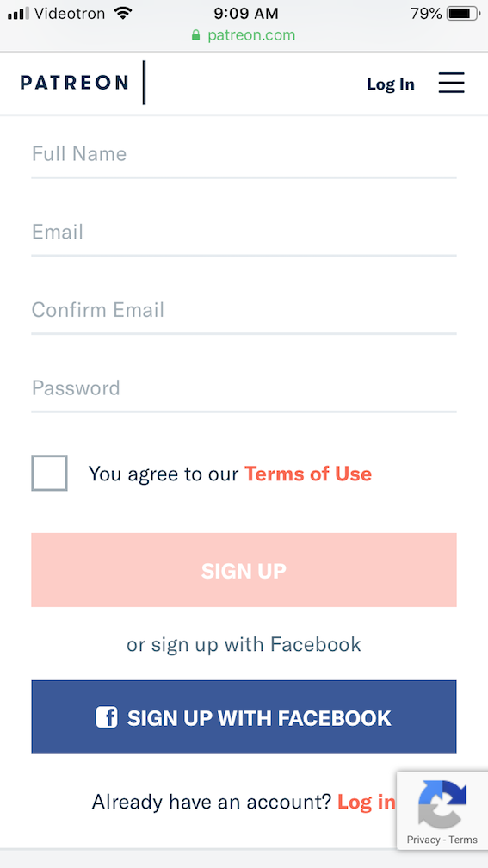
Task: Tap the Wi-Fi status icon
Action: [x=123, y=13]
